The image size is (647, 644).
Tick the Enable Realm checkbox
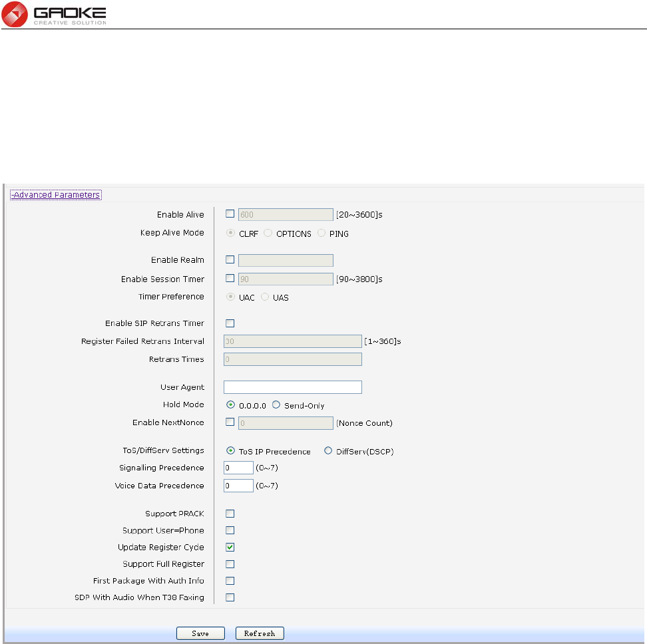click(x=230, y=259)
